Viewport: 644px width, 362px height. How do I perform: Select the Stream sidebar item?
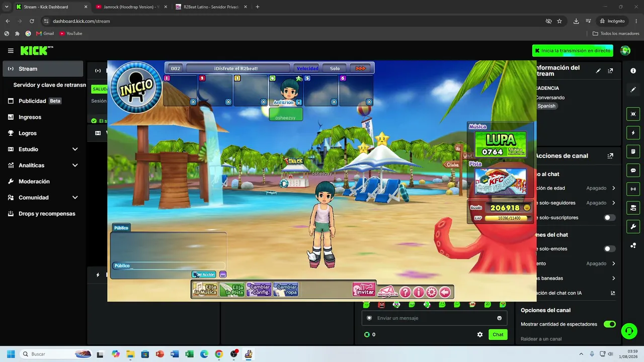[43, 69]
